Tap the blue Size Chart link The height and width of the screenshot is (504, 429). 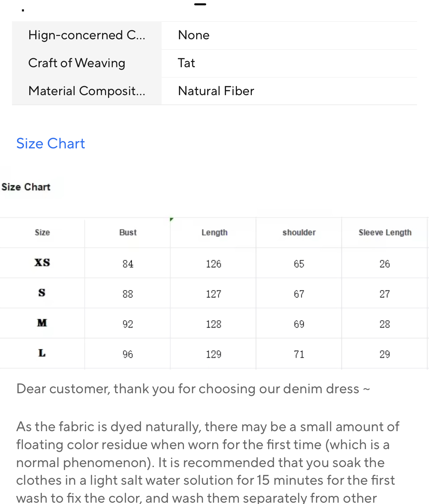click(51, 143)
